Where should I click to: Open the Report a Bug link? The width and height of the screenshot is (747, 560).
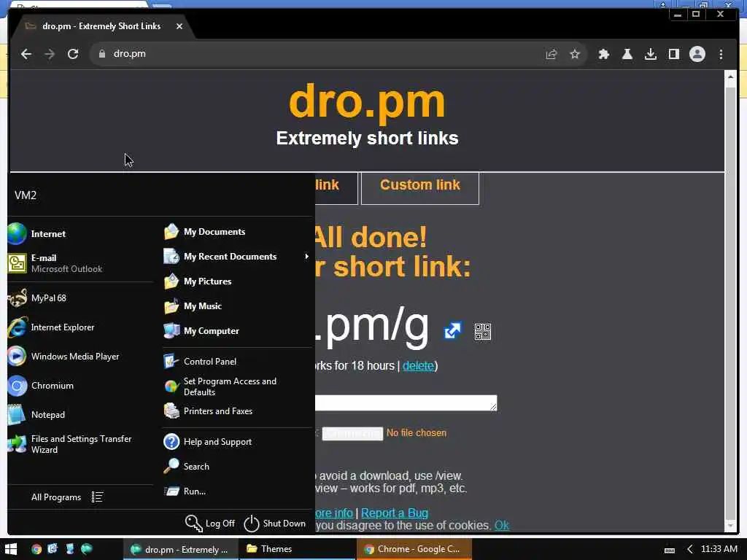point(395,513)
